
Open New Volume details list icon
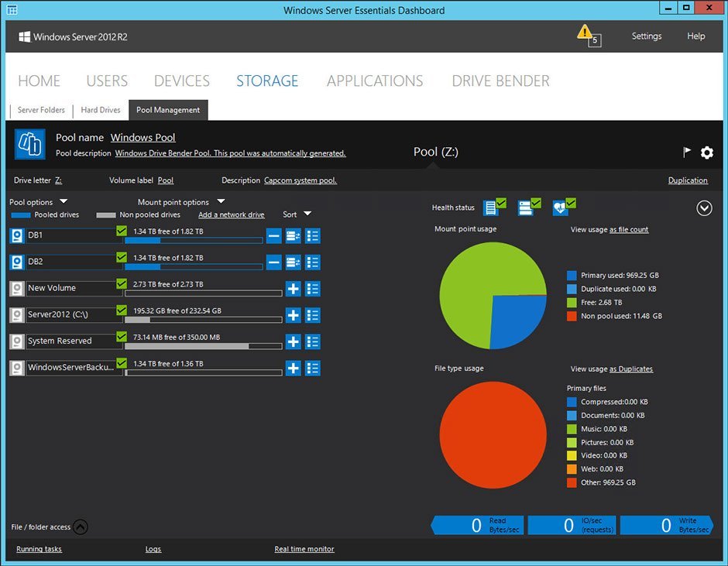[312, 289]
